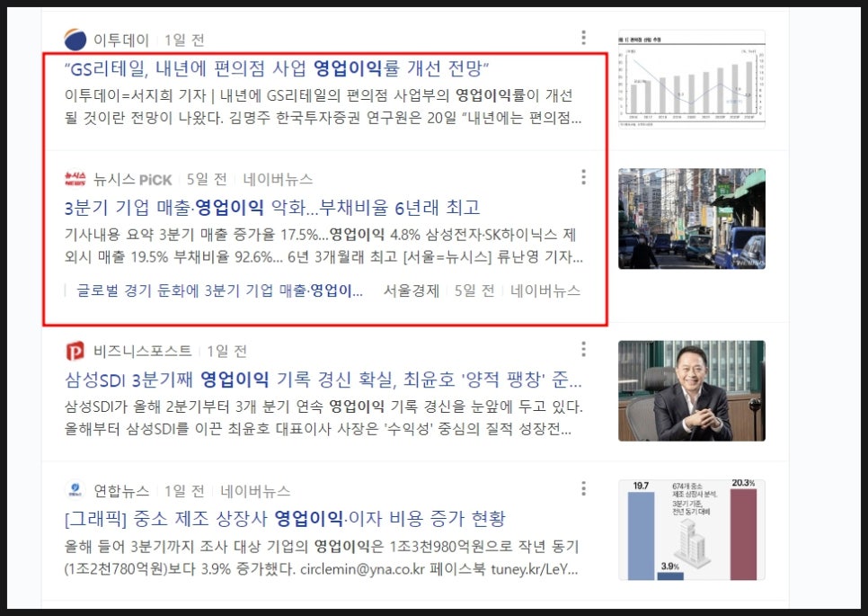Image resolution: width=868 pixels, height=616 pixels.
Task: Click the 서울경제 source name
Action: (412, 290)
